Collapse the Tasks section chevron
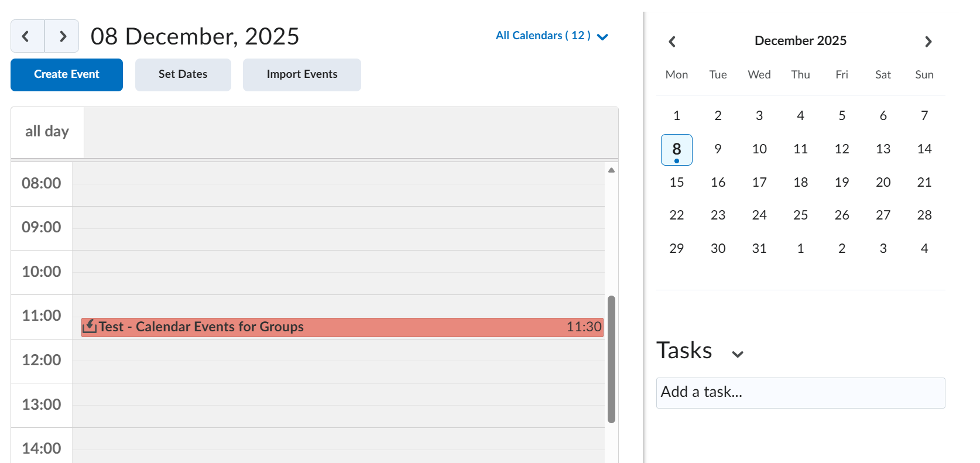Screen dimensions: 980x463 tap(738, 354)
